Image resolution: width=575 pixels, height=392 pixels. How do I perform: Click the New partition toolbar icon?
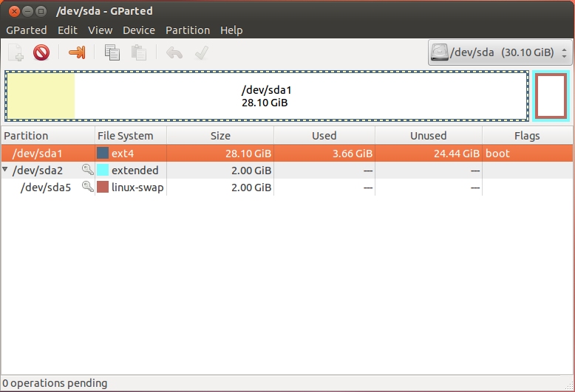pyautogui.click(x=16, y=52)
